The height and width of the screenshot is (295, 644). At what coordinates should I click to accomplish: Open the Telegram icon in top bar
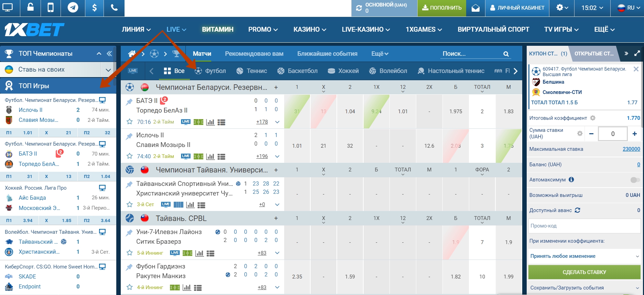click(x=73, y=8)
